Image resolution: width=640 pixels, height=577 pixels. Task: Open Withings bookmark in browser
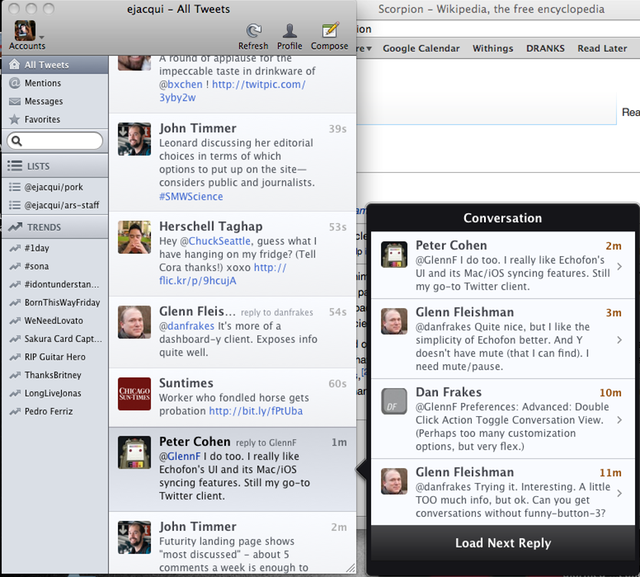click(493, 49)
